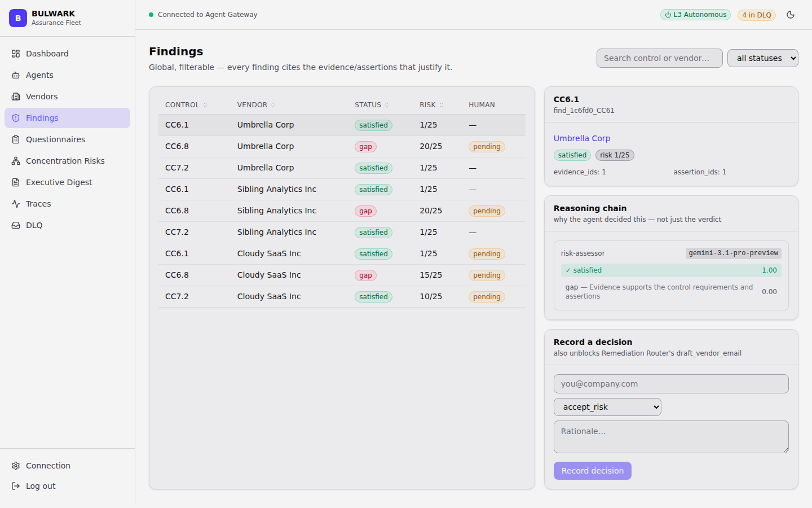
Task: Sort findings by Status column
Action: pyautogui.click(x=372, y=105)
